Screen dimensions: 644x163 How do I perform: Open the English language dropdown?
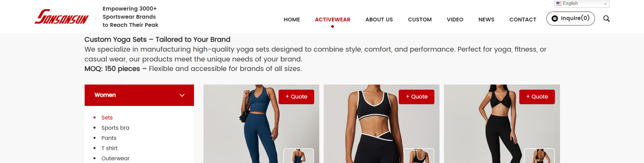[582, 3]
